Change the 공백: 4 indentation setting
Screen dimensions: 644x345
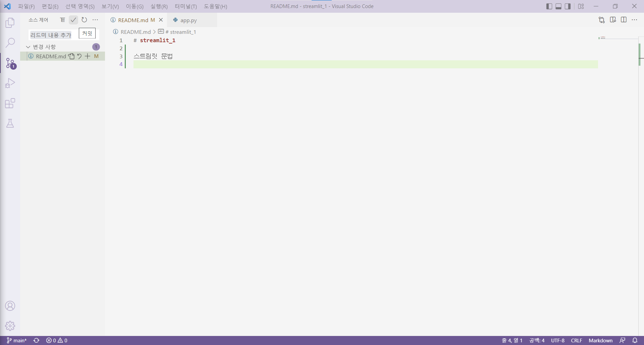tap(537, 340)
